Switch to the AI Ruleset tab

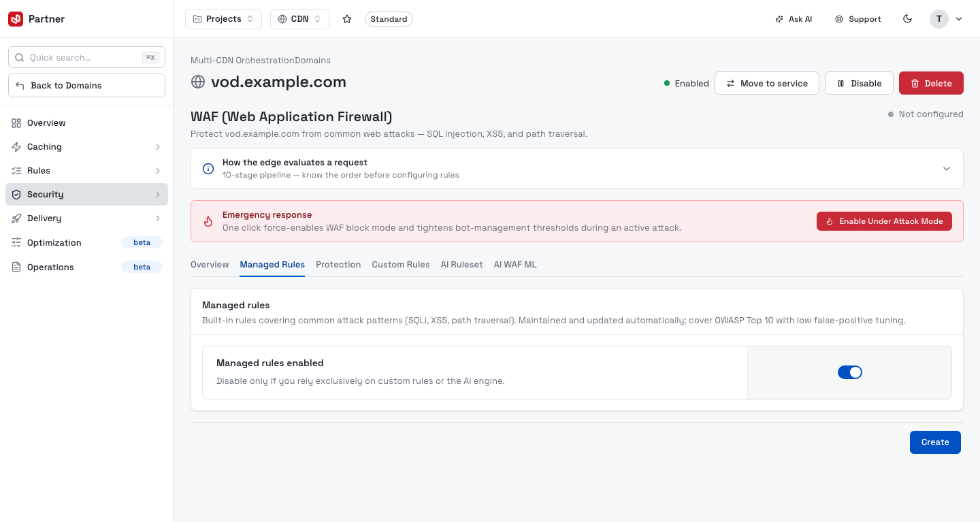click(462, 265)
